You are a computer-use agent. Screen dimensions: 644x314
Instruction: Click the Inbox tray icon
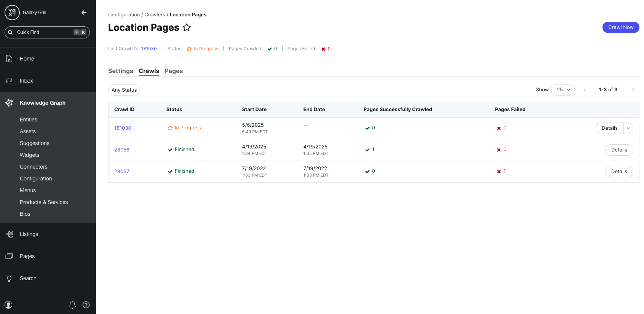pyautogui.click(x=9, y=81)
